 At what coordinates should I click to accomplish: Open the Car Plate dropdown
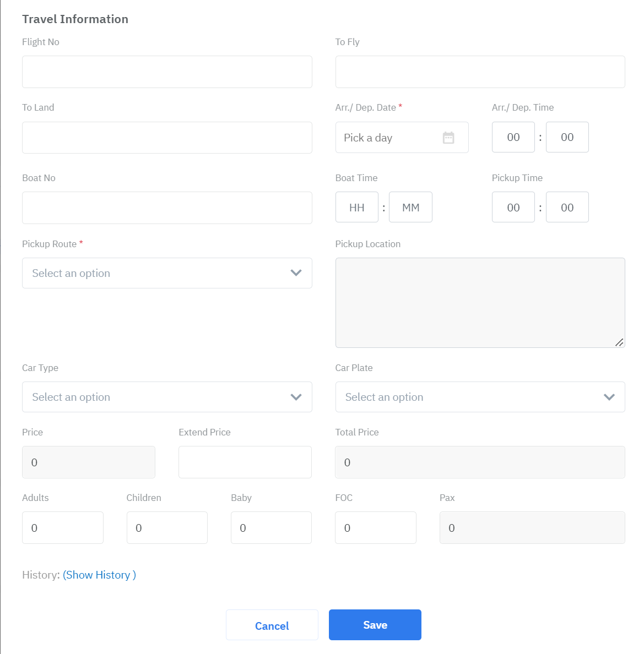480,397
